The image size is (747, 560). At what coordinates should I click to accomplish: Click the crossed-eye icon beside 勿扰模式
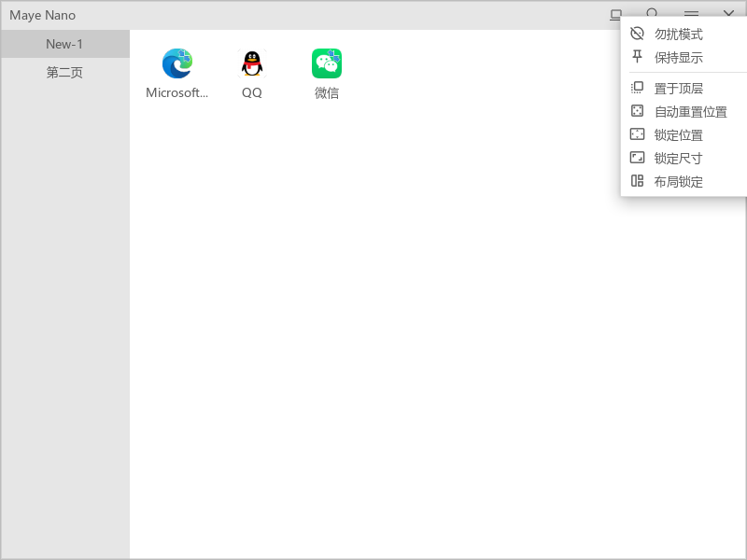[637, 34]
